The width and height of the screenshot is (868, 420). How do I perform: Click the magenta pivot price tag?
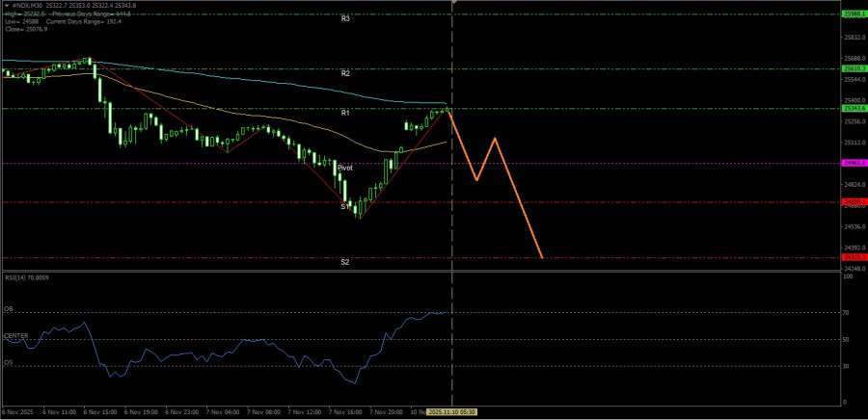[853, 163]
